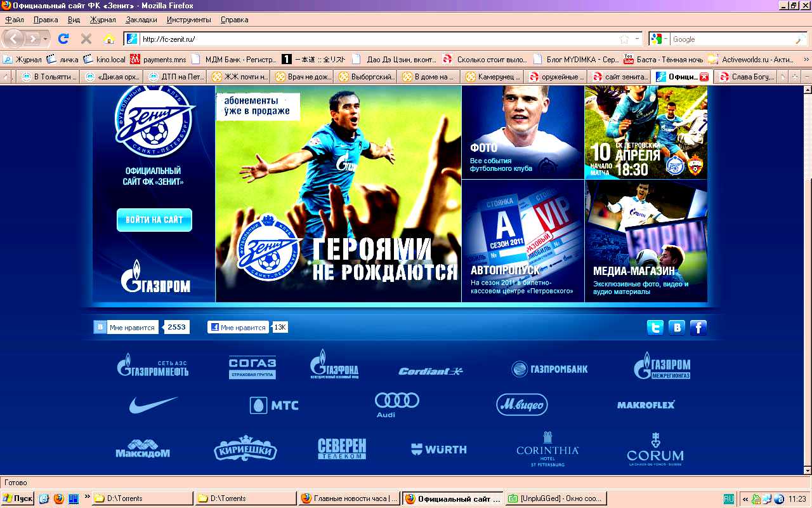Click the Газпромбанк sponsor logo
This screenshot has height=508, width=812.
tap(550, 369)
